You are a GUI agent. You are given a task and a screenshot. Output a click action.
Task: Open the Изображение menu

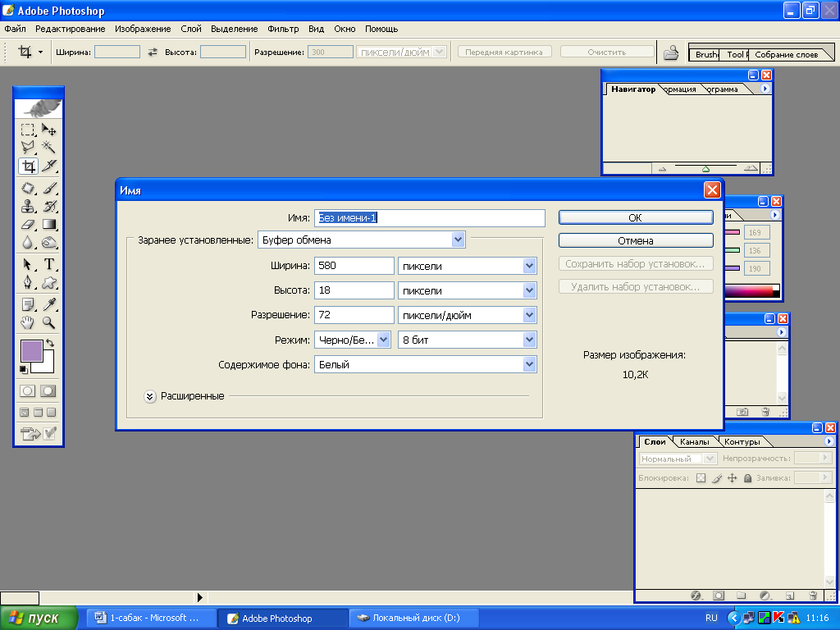click(x=143, y=29)
